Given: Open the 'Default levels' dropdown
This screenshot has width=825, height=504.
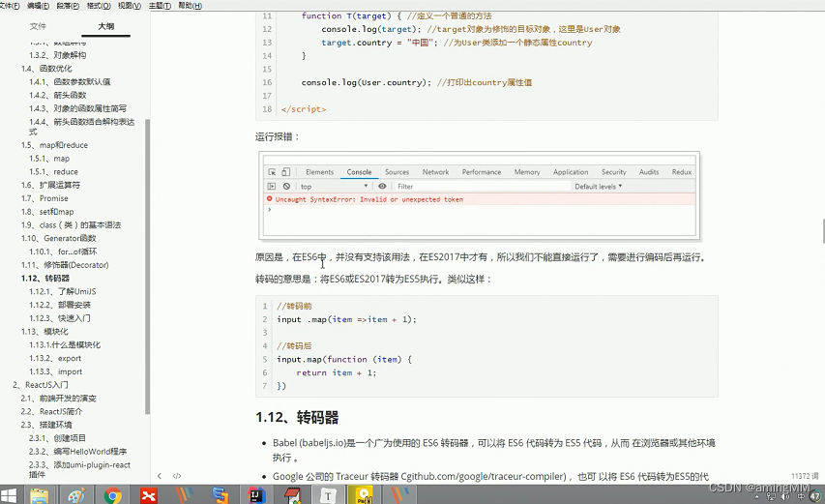Looking at the screenshot, I should 599,187.
